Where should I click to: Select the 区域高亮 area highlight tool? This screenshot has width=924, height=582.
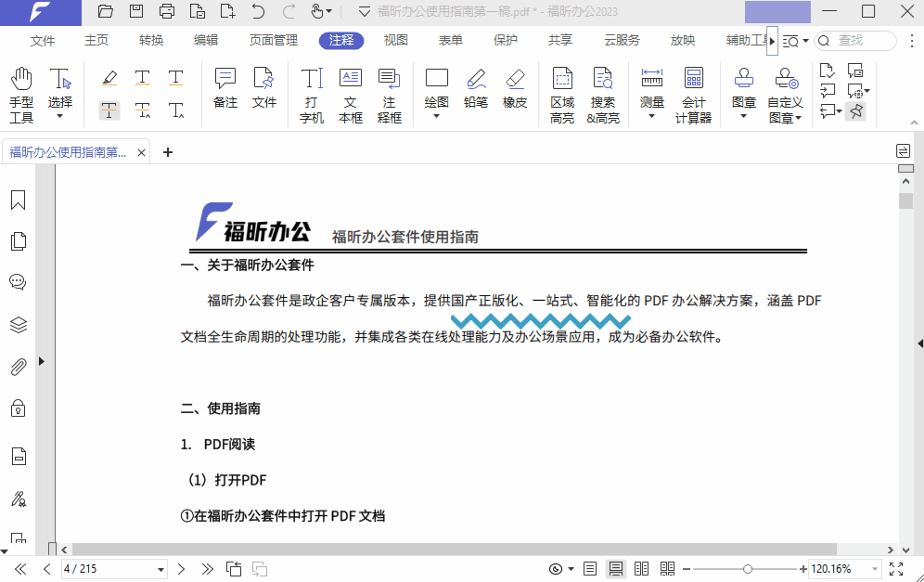point(561,90)
